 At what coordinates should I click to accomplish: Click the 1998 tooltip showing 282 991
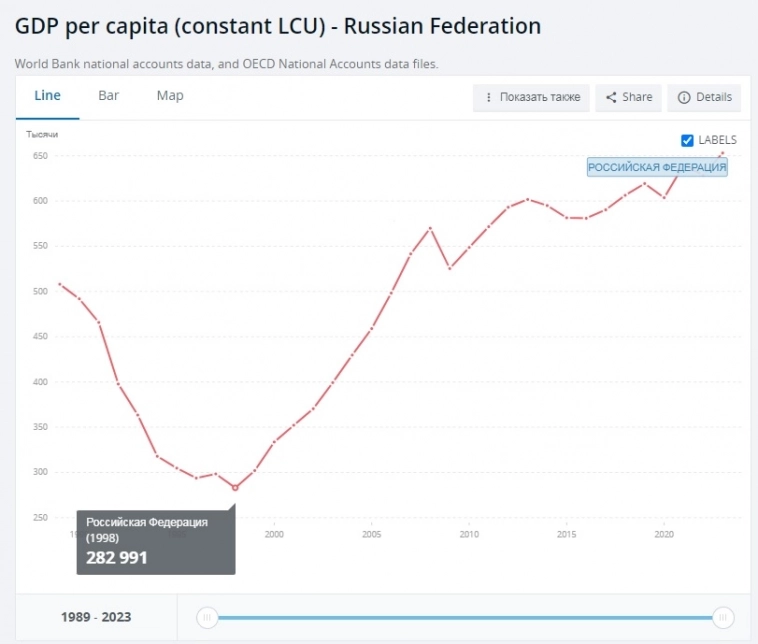pyautogui.click(x=156, y=542)
